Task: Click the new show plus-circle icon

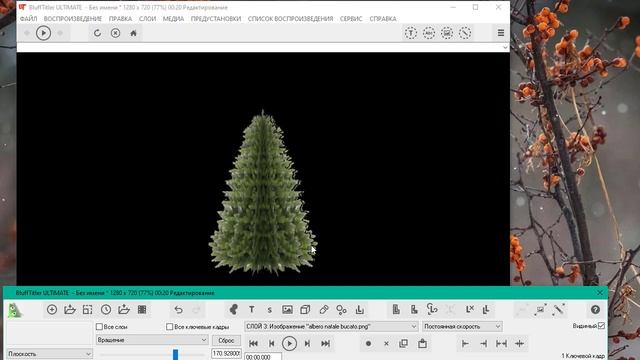Action: [52, 310]
